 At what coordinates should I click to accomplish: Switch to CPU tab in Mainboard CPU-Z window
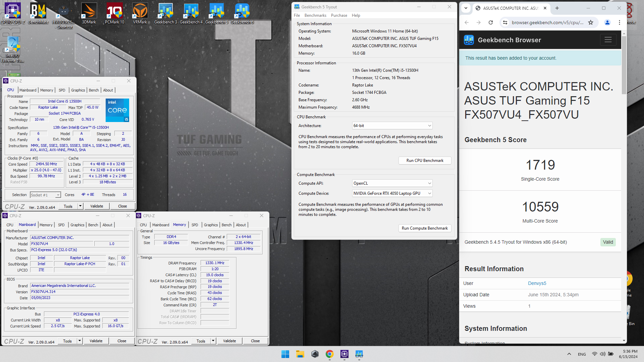coord(10,225)
